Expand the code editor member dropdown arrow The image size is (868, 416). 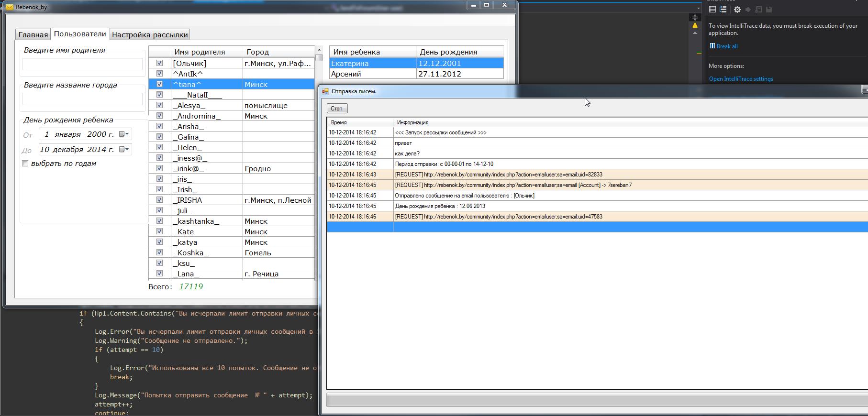coord(699,9)
